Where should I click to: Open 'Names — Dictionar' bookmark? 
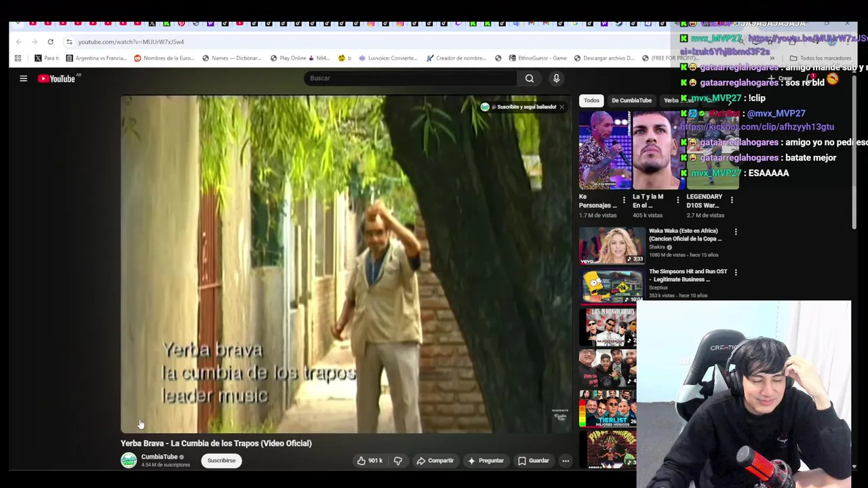point(232,58)
